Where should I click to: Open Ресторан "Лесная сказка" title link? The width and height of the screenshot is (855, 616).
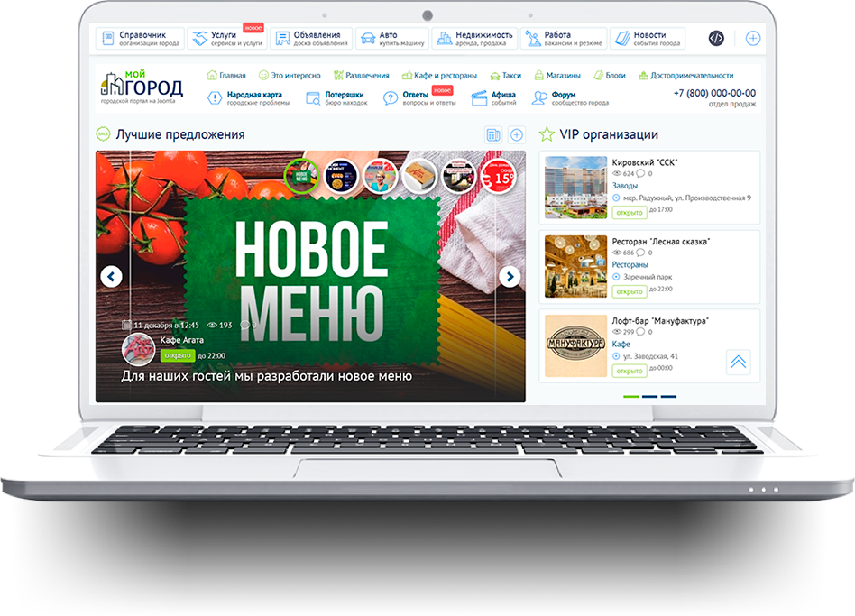(x=660, y=241)
